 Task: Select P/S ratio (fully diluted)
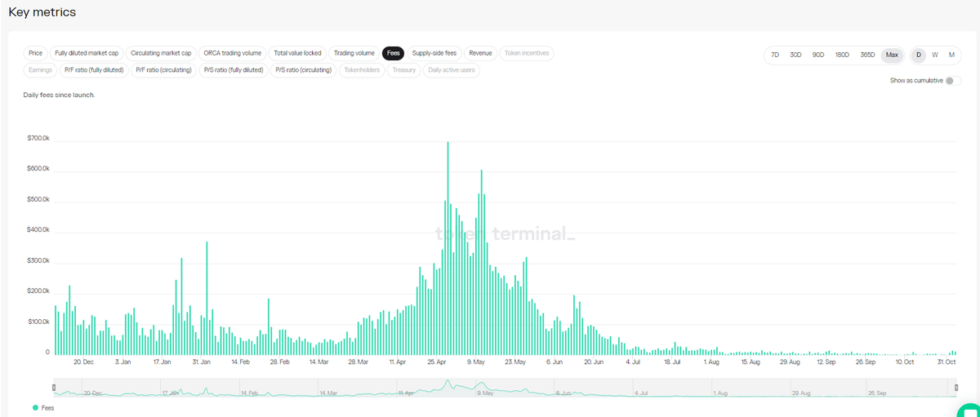tap(234, 70)
